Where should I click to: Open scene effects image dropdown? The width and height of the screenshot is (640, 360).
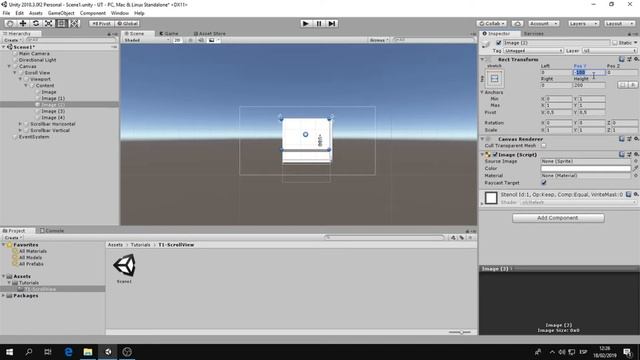(x=214, y=40)
